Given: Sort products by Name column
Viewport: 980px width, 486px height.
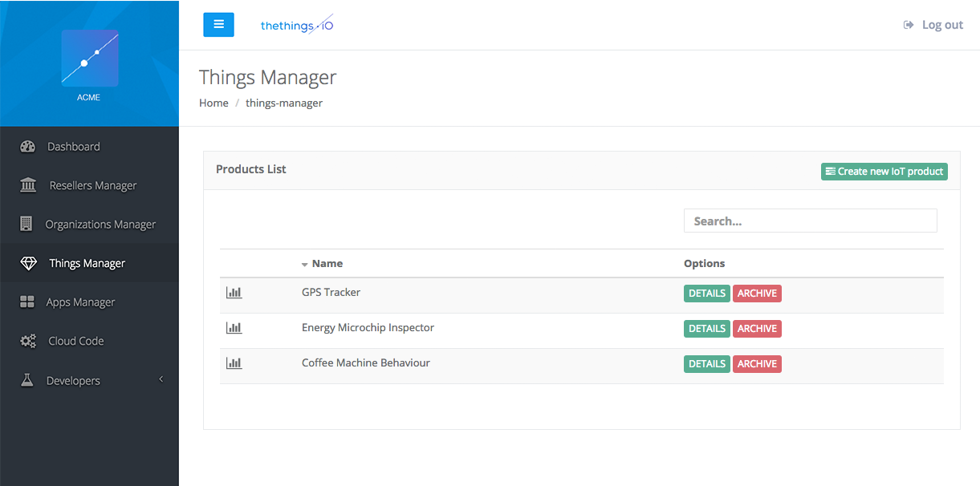Looking at the screenshot, I should [327, 263].
